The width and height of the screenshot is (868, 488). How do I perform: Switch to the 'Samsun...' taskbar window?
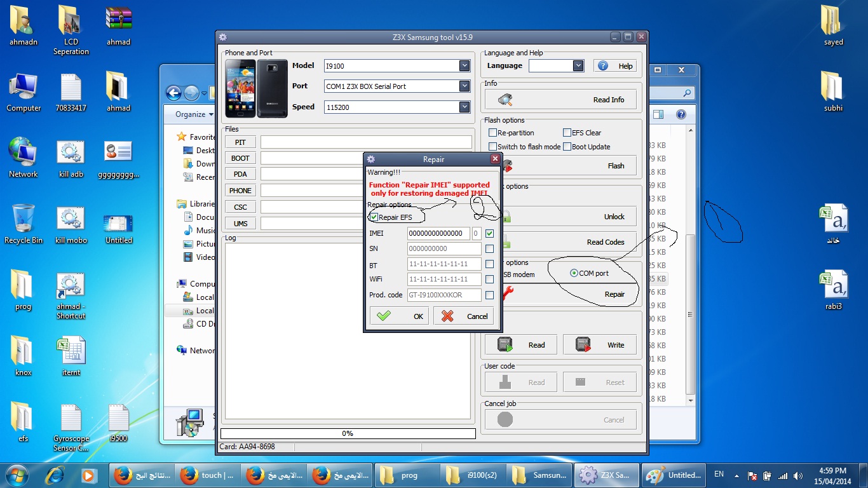(x=538, y=475)
